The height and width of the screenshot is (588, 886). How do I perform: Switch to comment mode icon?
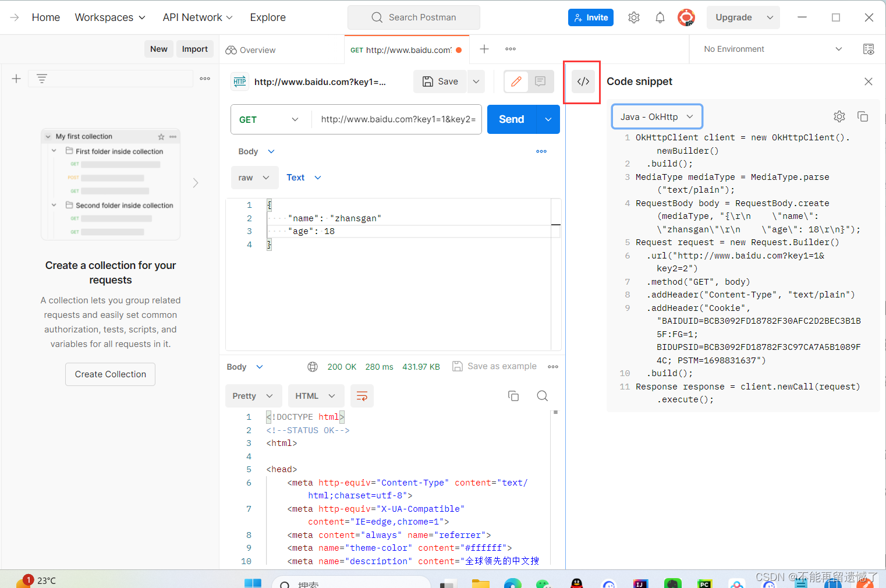coord(540,82)
